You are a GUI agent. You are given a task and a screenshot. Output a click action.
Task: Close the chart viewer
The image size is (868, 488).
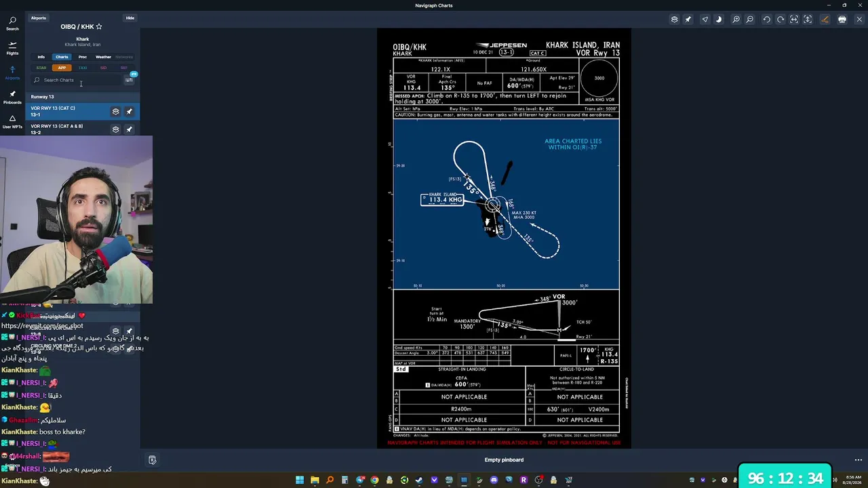tap(859, 20)
